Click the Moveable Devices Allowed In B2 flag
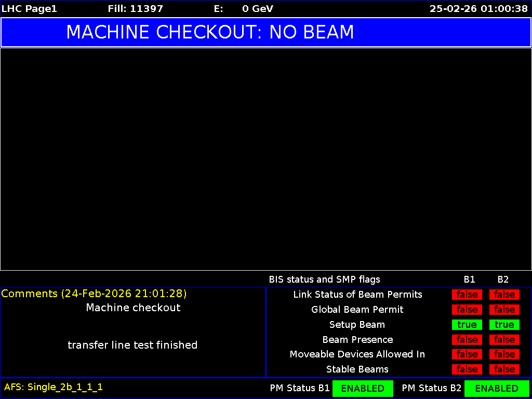Screen dimensions: 532x399 (504, 354)
